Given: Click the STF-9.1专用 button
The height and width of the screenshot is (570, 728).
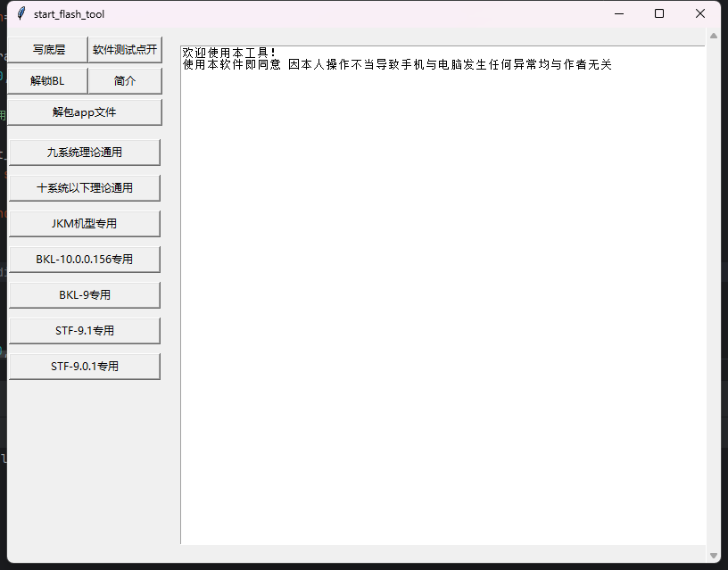Looking at the screenshot, I should tap(85, 330).
